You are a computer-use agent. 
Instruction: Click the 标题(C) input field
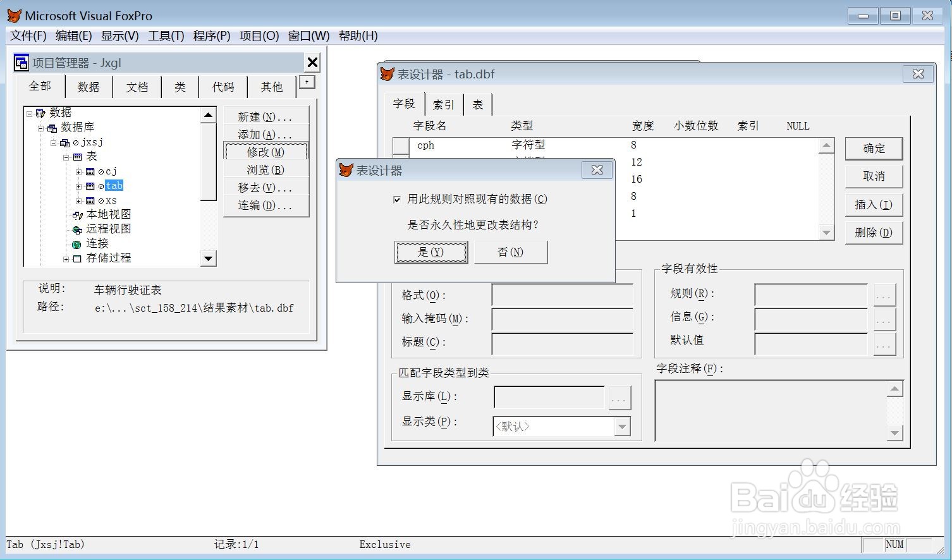tap(563, 343)
